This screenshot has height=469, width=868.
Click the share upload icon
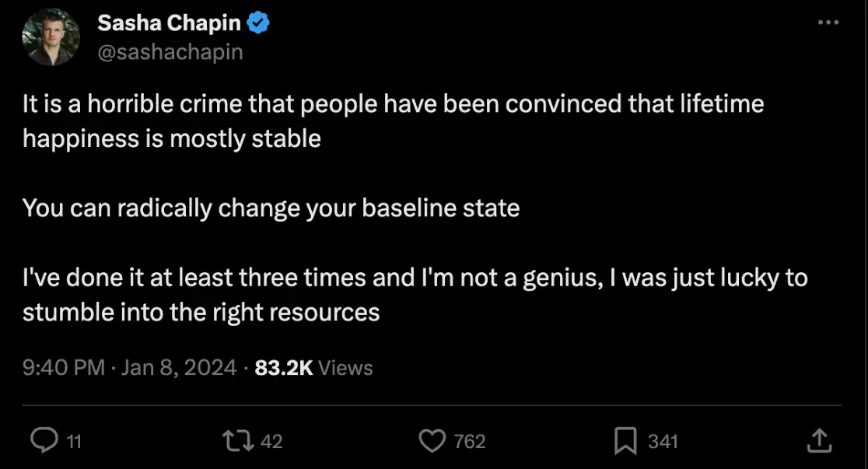(x=818, y=441)
